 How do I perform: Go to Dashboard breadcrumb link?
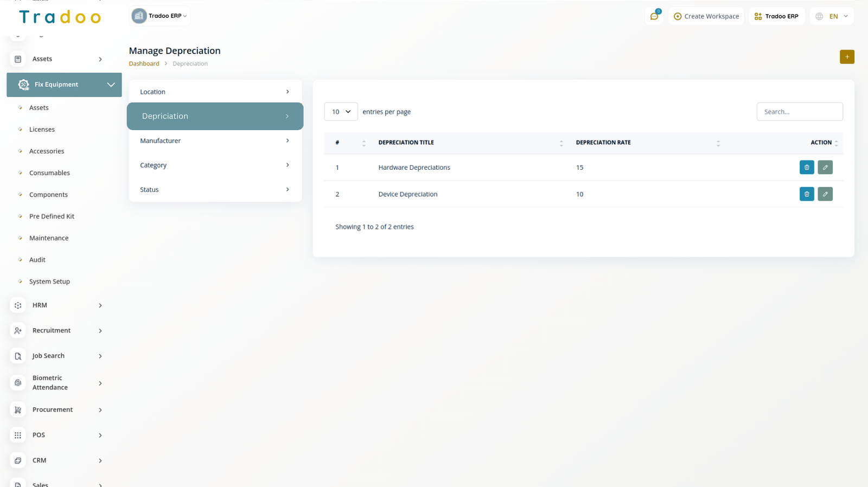(144, 64)
